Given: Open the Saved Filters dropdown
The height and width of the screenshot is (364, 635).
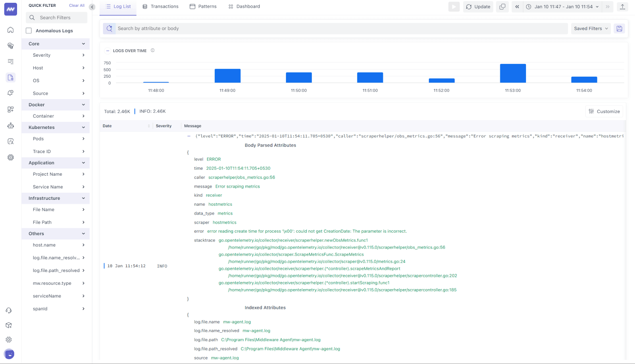Looking at the screenshot, I should (x=591, y=28).
